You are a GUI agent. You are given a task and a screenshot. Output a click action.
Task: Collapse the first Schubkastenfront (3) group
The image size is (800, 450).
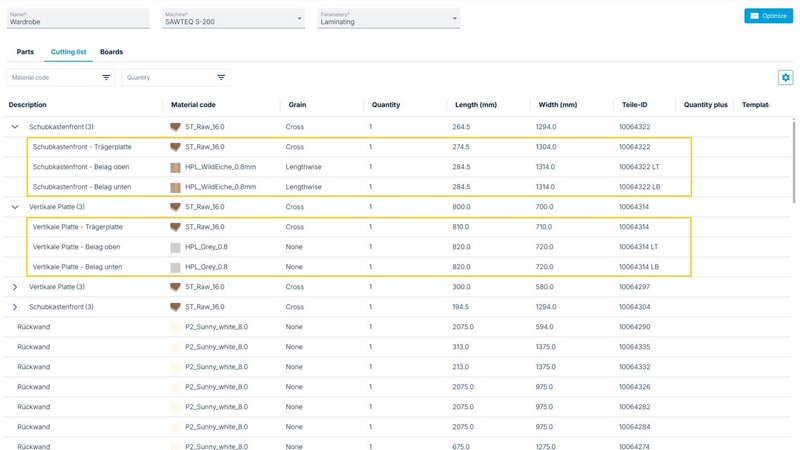[14, 127]
